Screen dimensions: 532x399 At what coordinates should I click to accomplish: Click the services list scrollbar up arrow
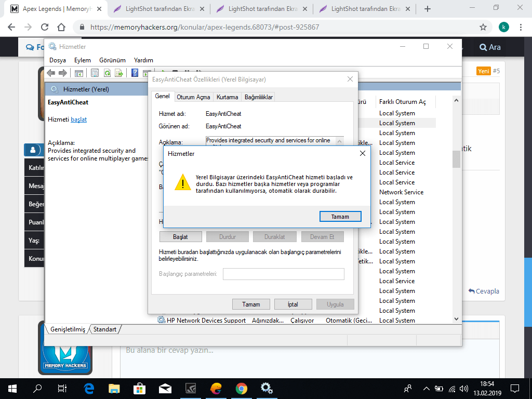(x=456, y=100)
